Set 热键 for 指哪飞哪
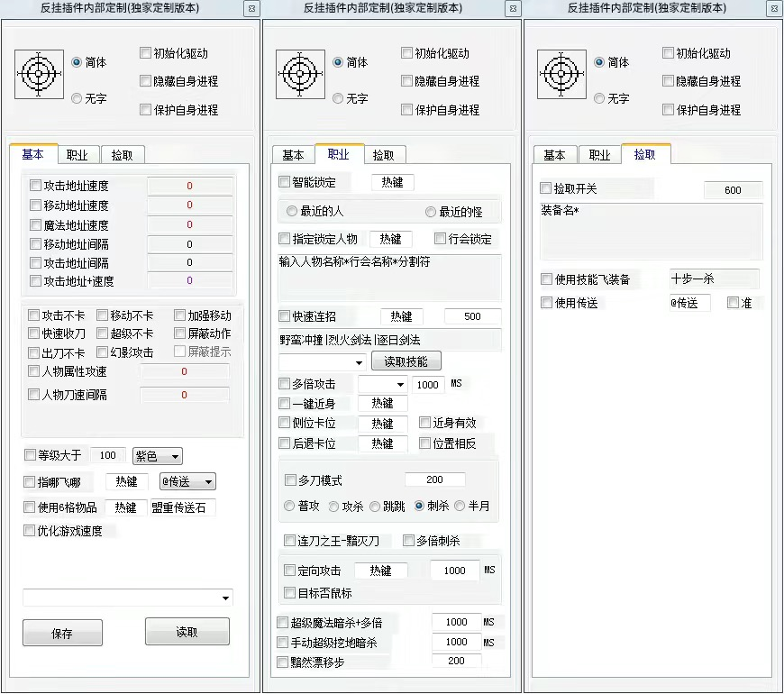Viewport: 784px width, 694px height. tap(126, 481)
